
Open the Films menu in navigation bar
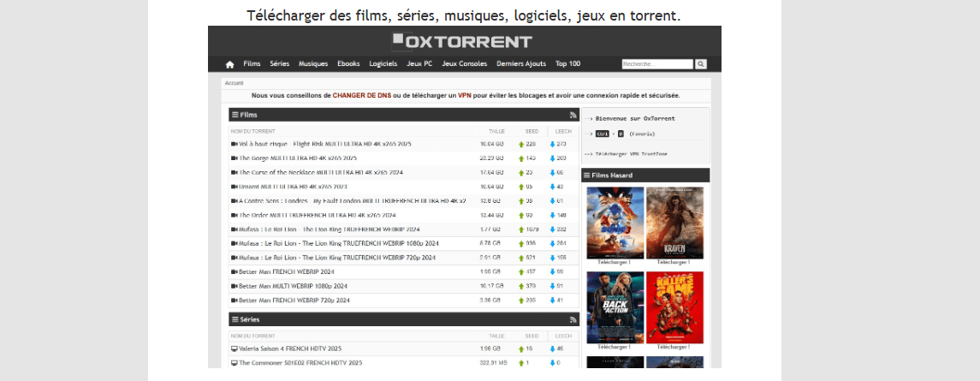[252, 64]
